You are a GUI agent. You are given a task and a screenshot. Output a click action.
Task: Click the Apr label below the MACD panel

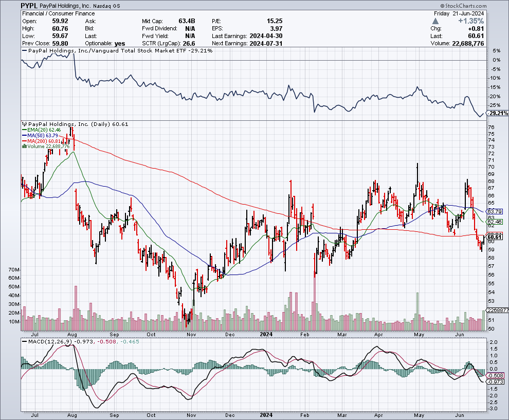(x=378, y=415)
